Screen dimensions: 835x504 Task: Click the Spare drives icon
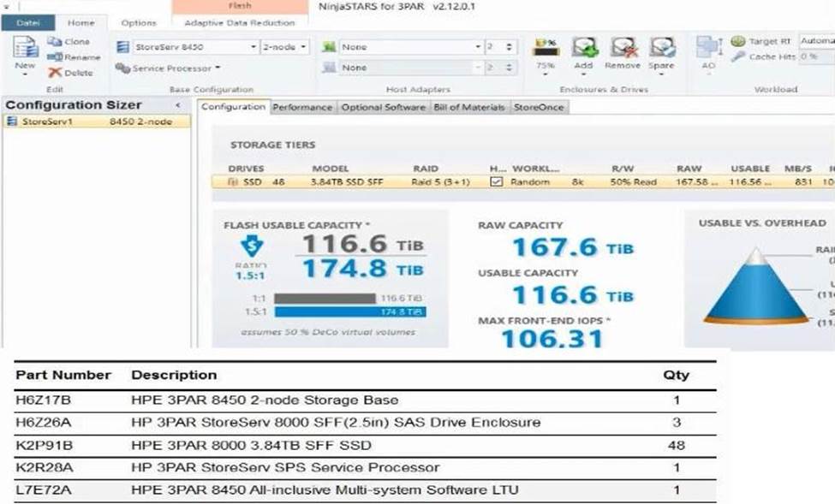662,48
